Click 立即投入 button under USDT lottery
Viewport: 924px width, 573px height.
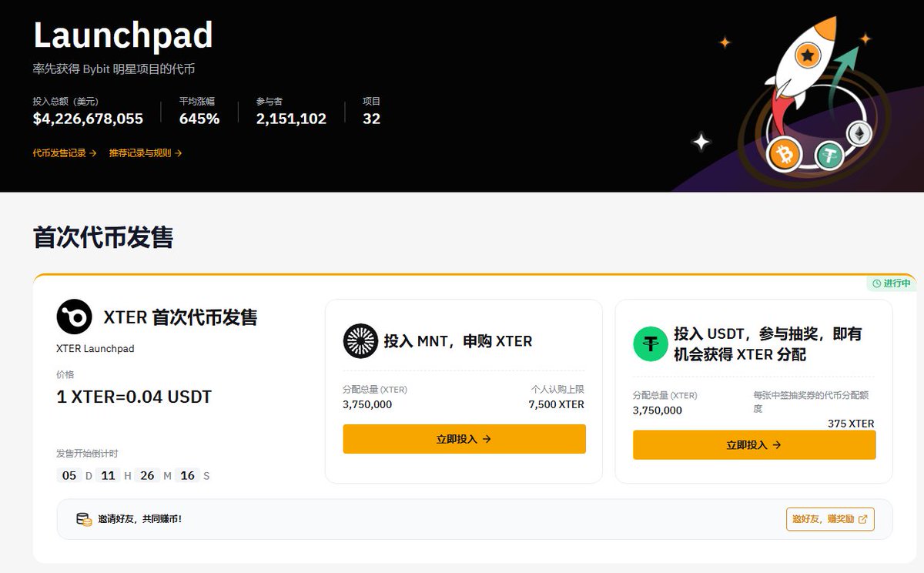tap(755, 445)
